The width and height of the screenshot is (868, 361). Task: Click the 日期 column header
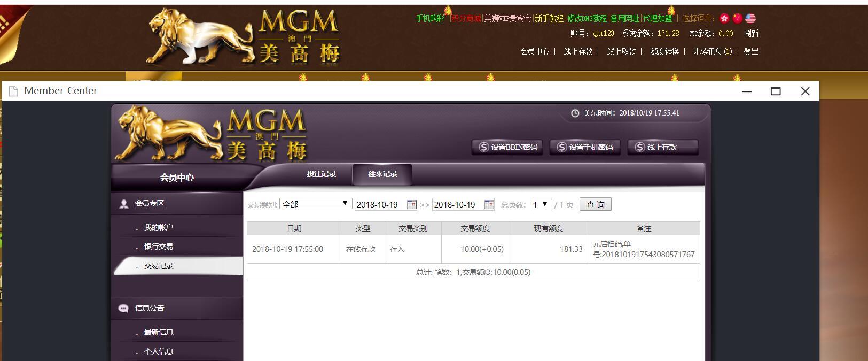click(294, 228)
